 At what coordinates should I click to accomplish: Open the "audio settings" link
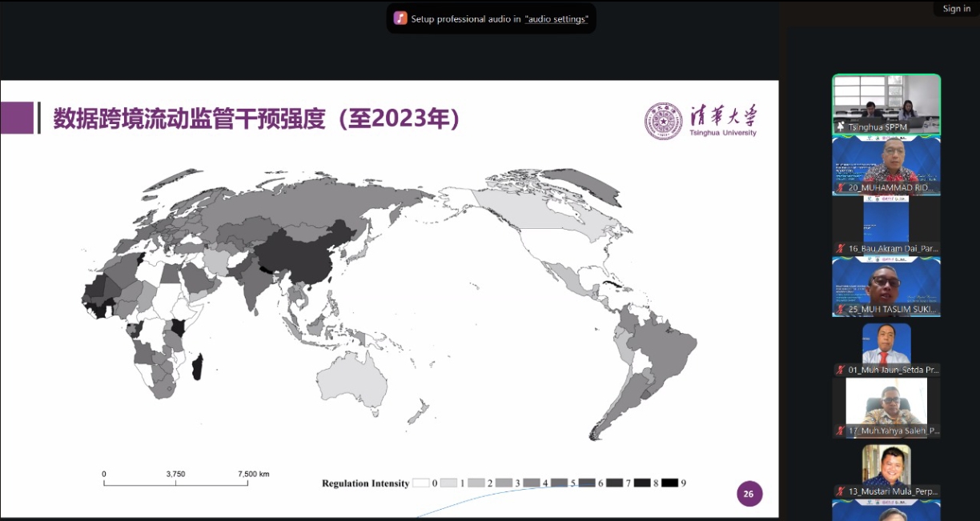point(556,19)
